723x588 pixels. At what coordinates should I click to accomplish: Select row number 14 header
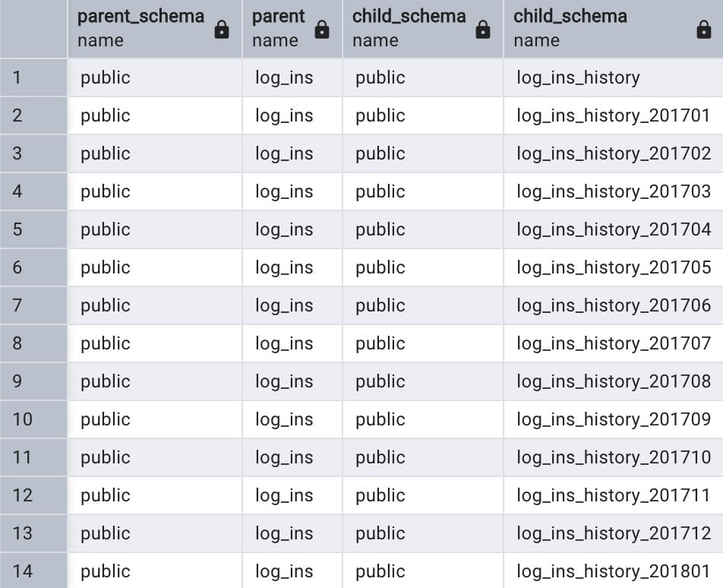pos(33,571)
